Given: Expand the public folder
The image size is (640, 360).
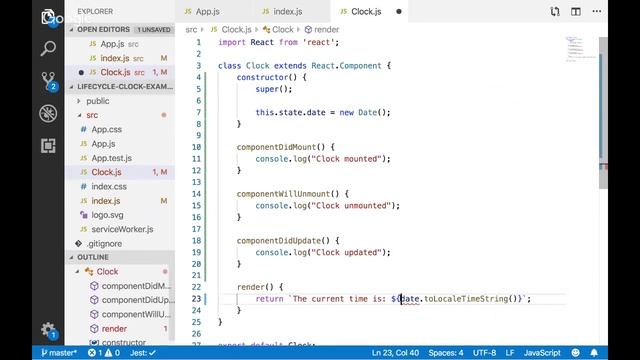Looking at the screenshot, I should pos(98,101).
